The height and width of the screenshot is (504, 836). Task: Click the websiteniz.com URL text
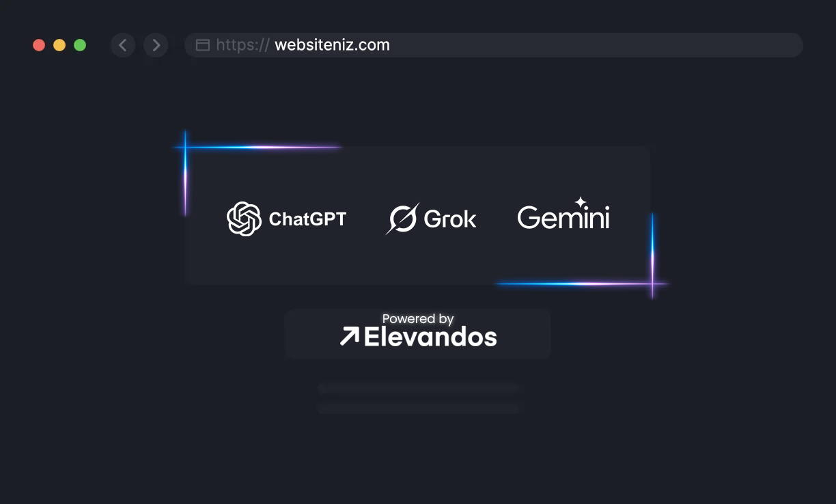tap(332, 45)
